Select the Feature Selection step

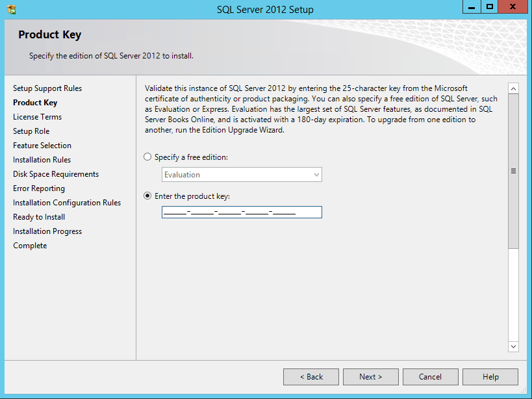coord(42,145)
